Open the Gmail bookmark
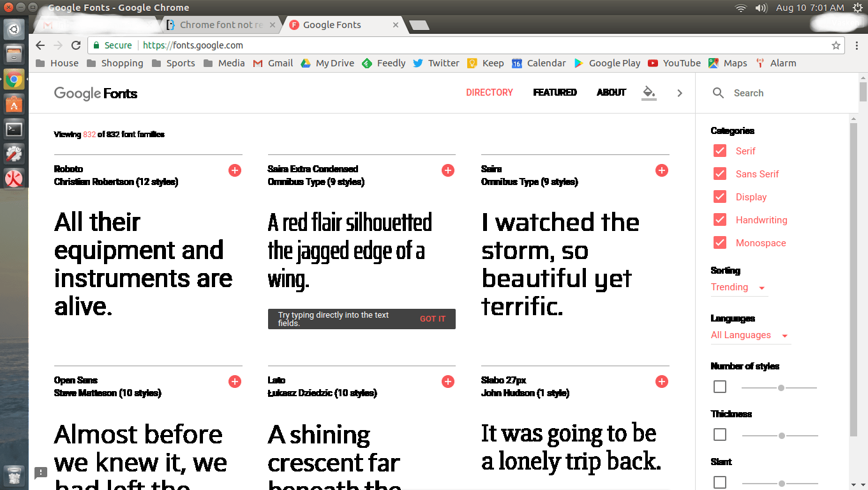868x490 pixels. pyautogui.click(x=273, y=63)
